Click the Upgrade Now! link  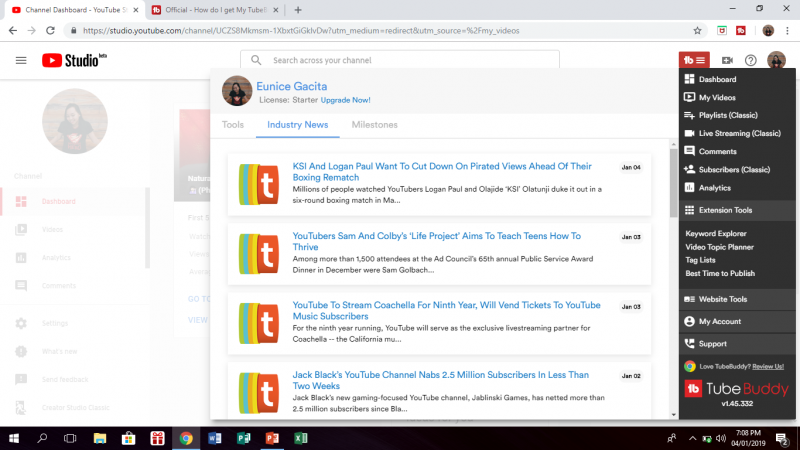click(x=345, y=100)
